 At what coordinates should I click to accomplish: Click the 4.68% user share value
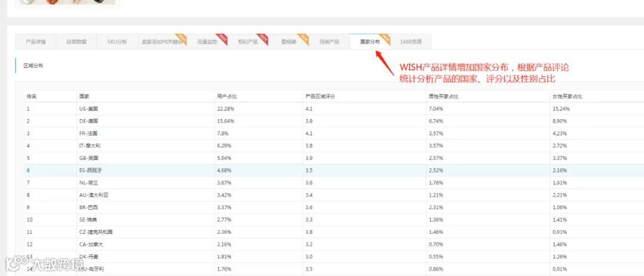(x=224, y=170)
